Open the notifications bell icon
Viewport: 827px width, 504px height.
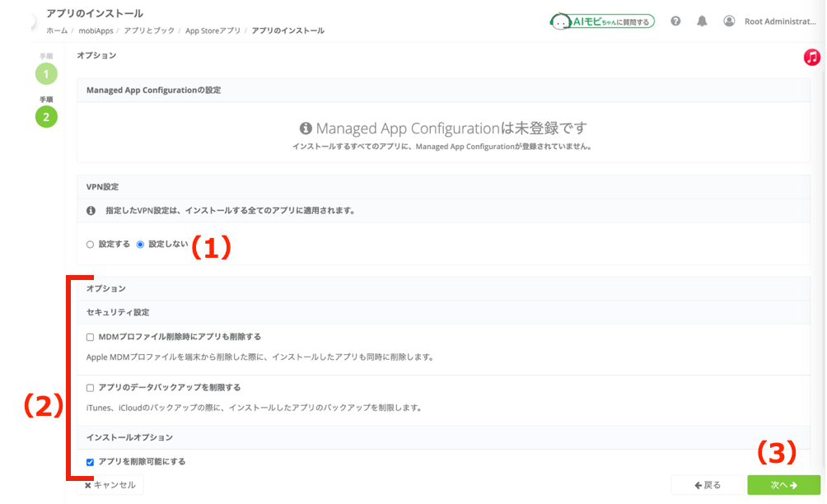(702, 21)
